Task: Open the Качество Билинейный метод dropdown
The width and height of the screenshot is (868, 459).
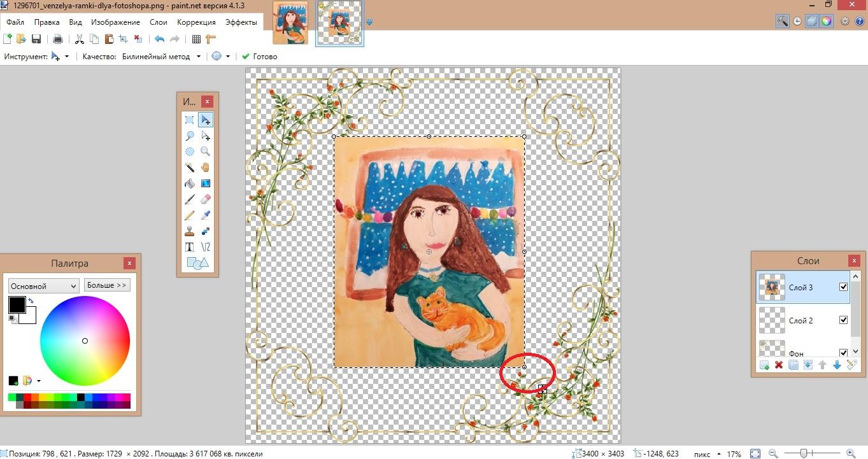Action: click(x=198, y=57)
